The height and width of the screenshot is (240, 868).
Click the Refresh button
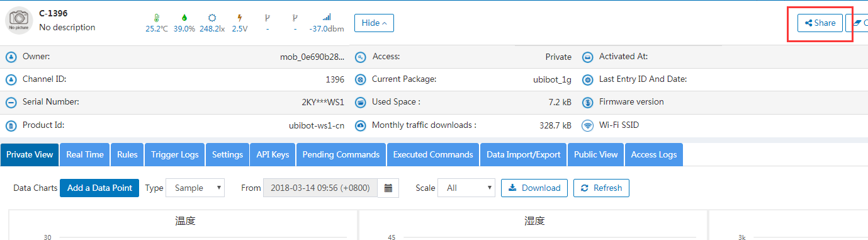[601, 188]
